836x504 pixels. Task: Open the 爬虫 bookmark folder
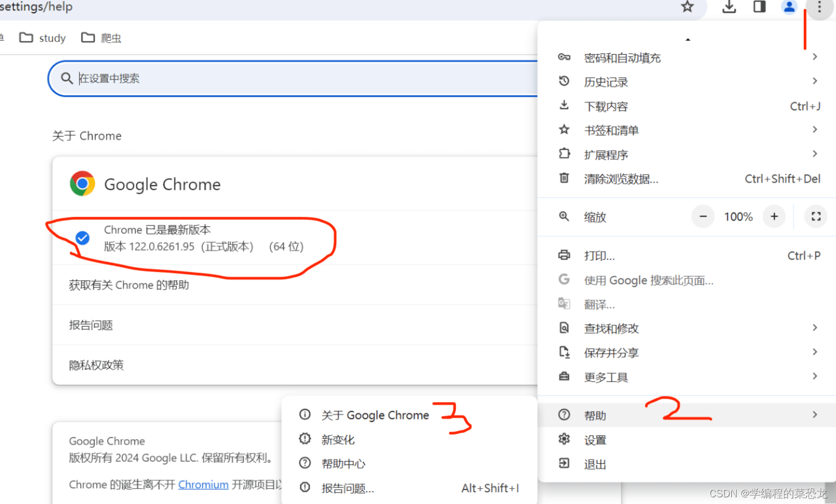click(101, 38)
